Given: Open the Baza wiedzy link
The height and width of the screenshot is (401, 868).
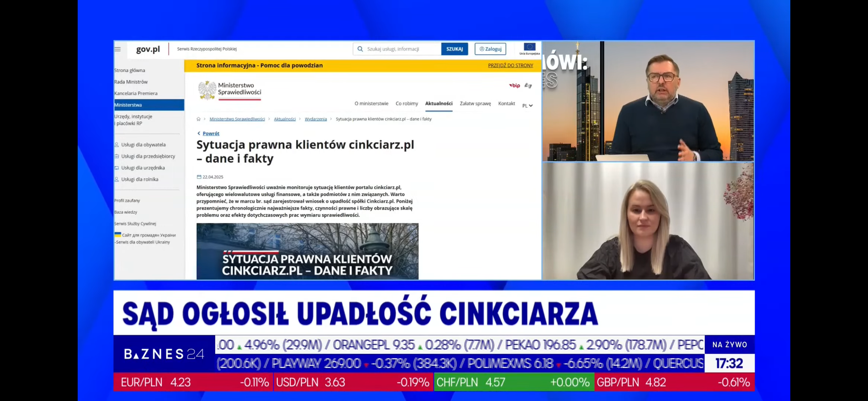Looking at the screenshot, I should coord(126,212).
